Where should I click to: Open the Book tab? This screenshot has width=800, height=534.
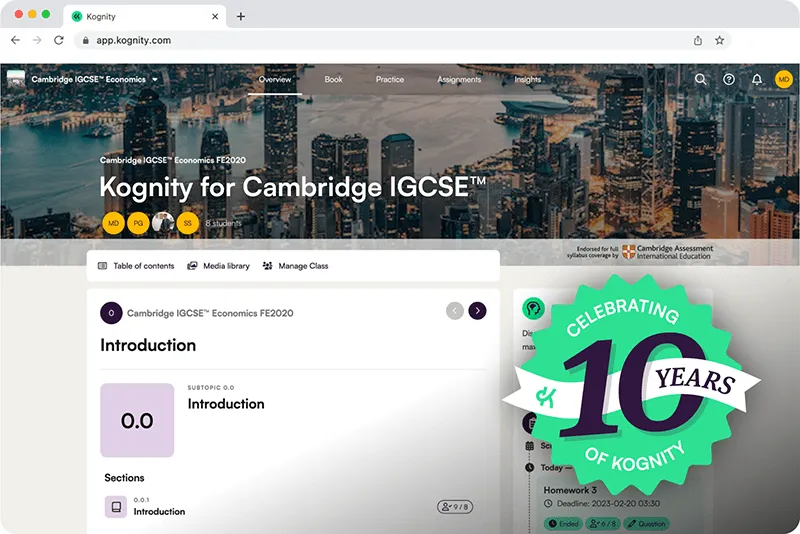click(334, 79)
